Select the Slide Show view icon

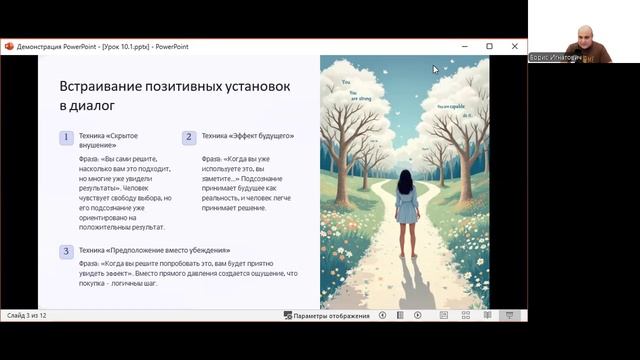tap(509, 315)
